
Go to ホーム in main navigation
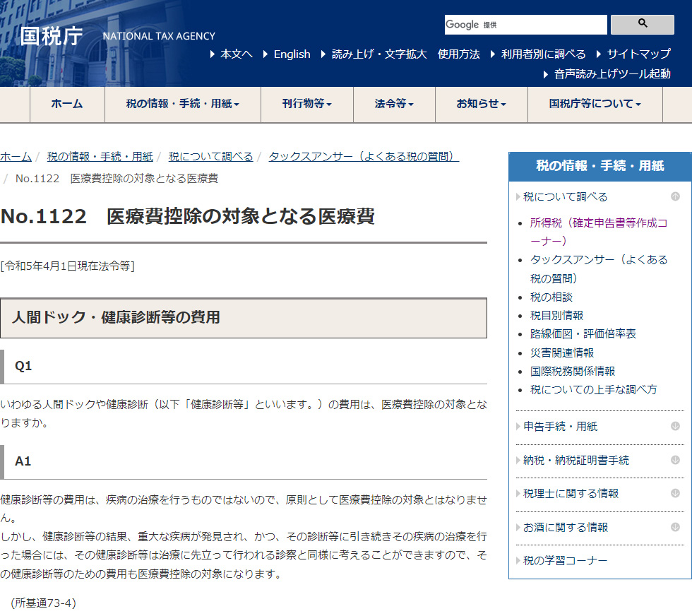[x=67, y=104]
